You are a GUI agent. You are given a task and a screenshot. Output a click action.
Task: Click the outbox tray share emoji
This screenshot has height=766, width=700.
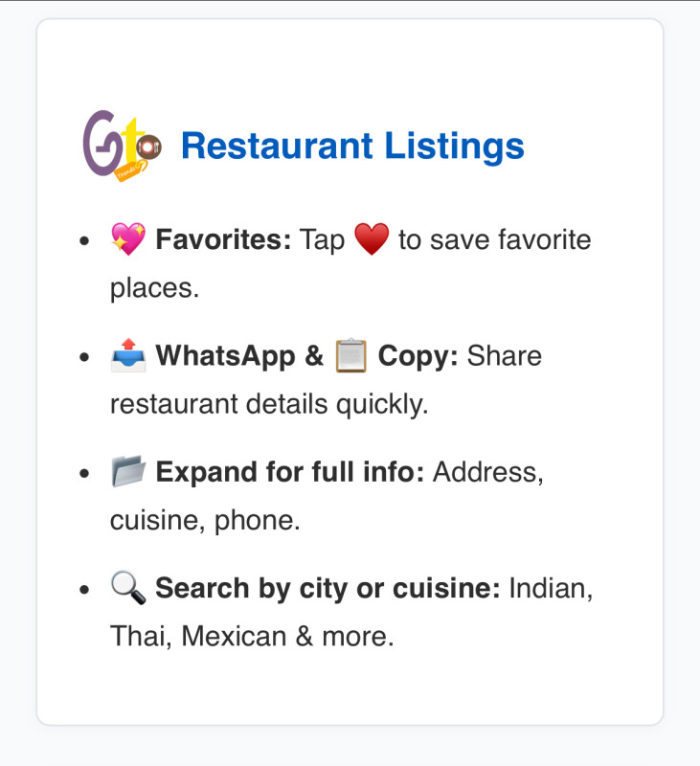[x=128, y=355]
